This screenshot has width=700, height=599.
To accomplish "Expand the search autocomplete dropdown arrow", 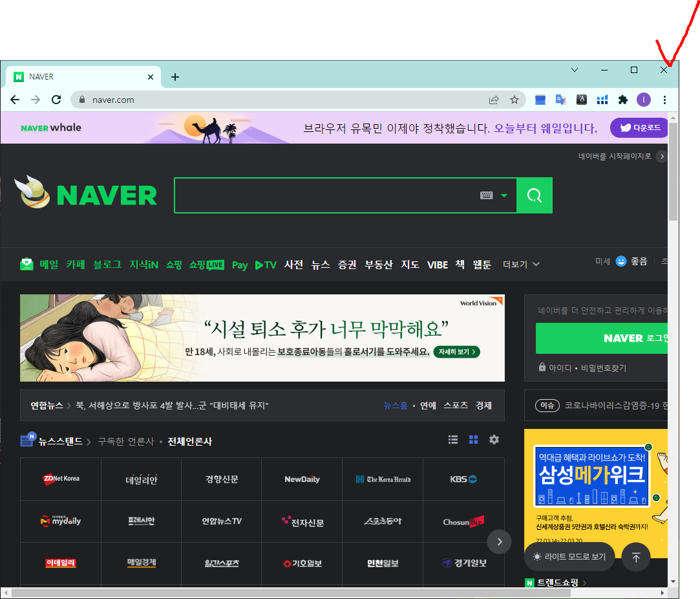I will click(x=504, y=195).
